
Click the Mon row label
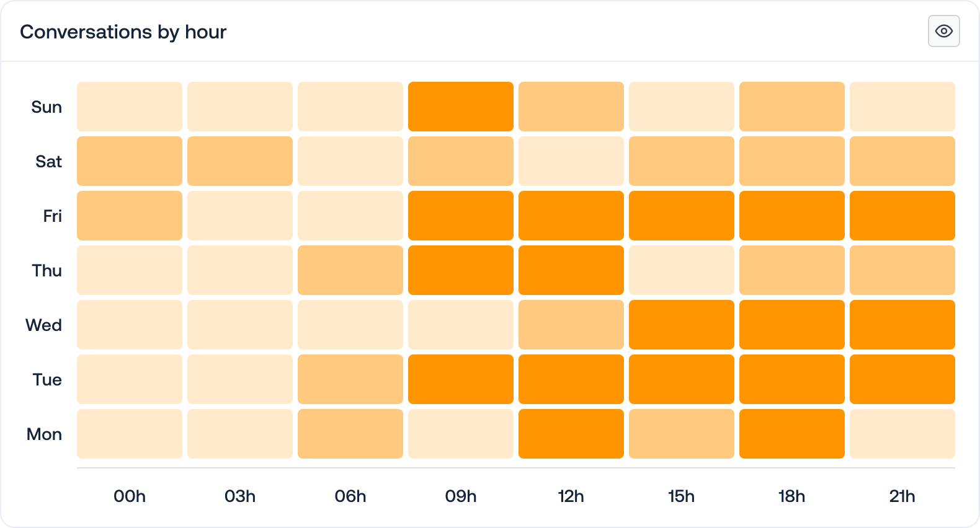[x=44, y=434]
